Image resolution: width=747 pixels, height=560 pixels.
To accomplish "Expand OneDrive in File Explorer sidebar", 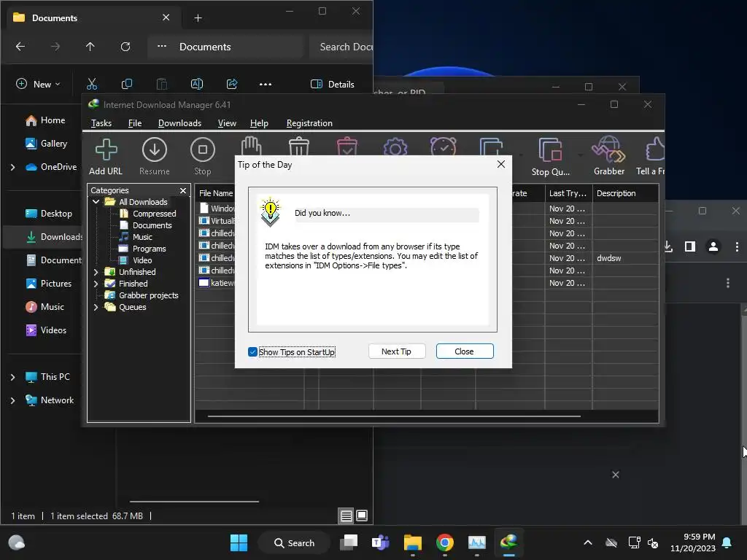I will [x=13, y=167].
